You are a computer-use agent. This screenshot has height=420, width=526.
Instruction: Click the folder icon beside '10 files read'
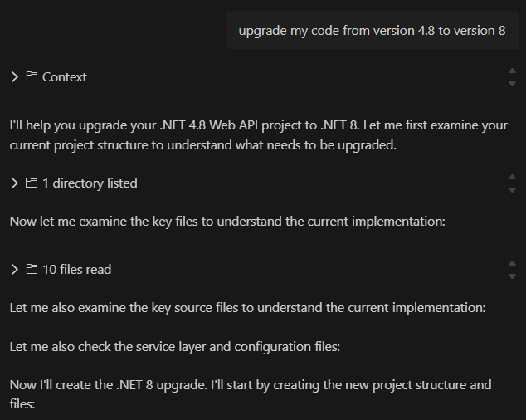[32, 269]
